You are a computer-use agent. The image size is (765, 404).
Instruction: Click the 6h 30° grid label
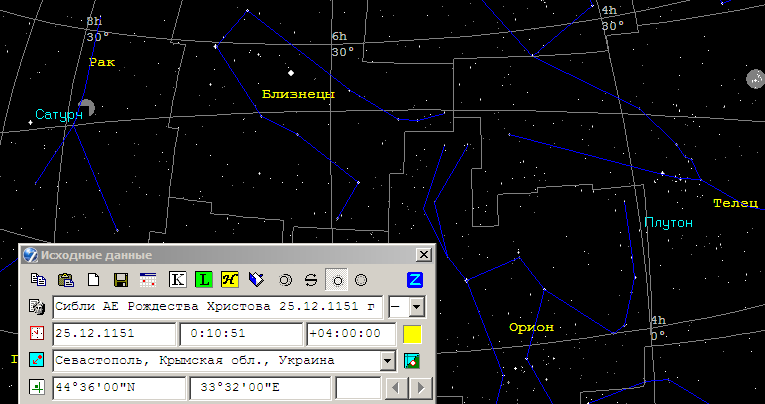pyautogui.click(x=343, y=44)
